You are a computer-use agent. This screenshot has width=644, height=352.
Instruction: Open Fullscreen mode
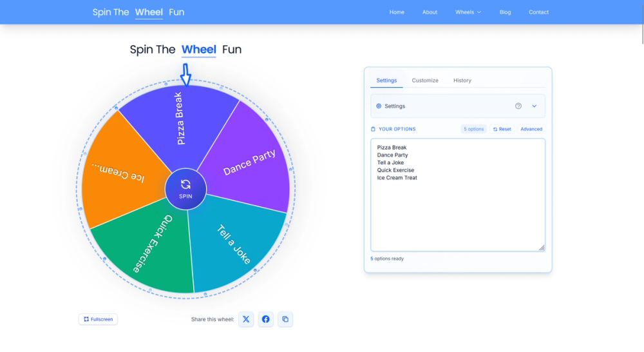(98, 319)
